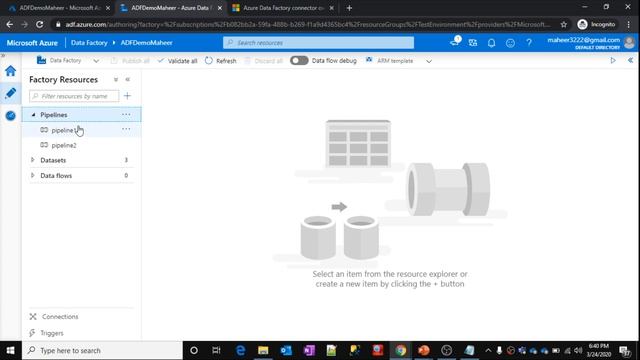Click the adf.azure.com address bar
640x360 pixels.
[x=308, y=24]
